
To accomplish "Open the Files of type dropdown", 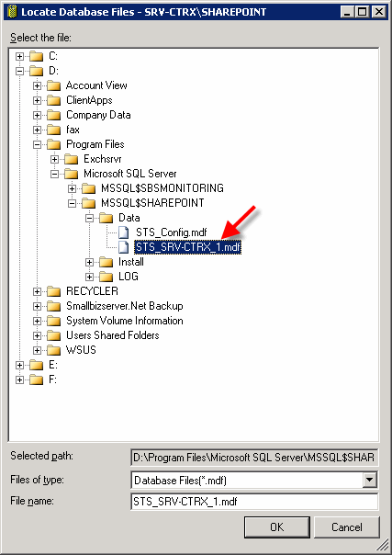I will (x=369, y=481).
